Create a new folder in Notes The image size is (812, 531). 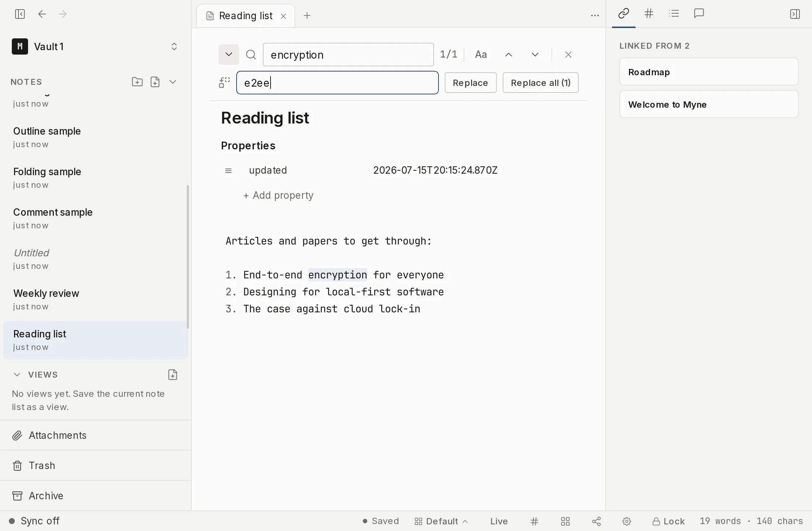[137, 82]
